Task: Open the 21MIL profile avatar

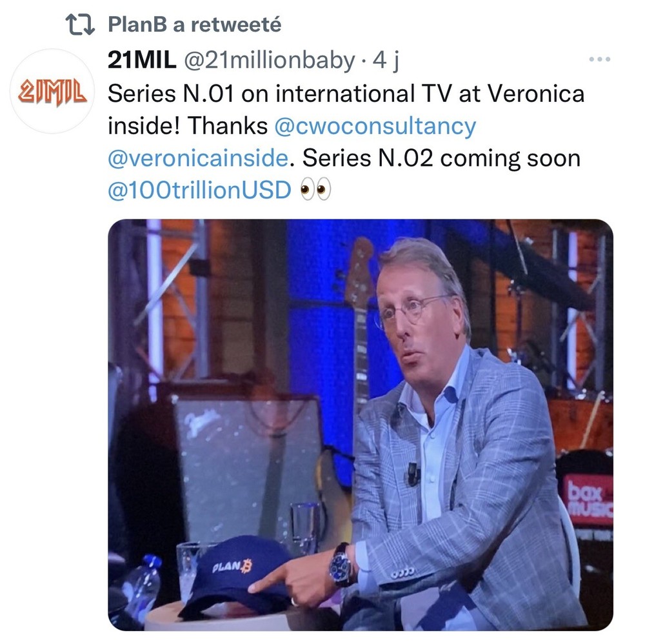Action: click(52, 91)
